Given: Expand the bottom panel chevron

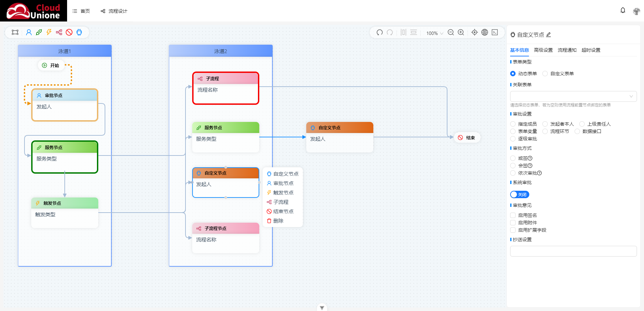Looking at the screenshot, I should click(x=322, y=308).
